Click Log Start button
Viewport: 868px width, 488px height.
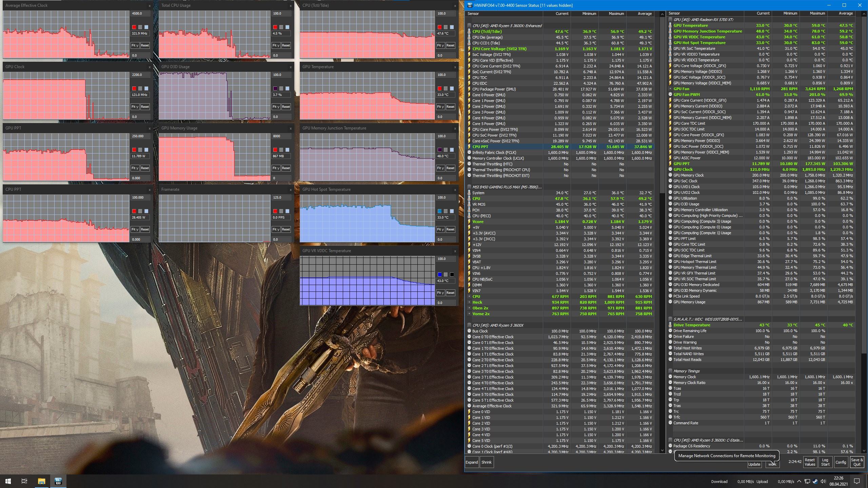[x=825, y=462]
